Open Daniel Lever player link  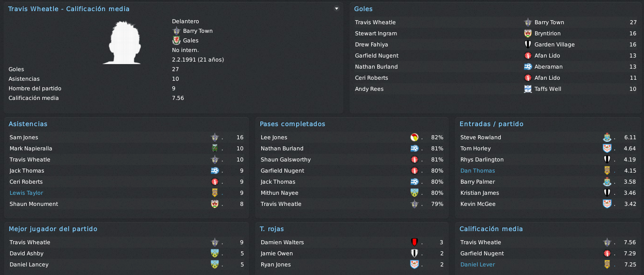pyautogui.click(x=478, y=264)
